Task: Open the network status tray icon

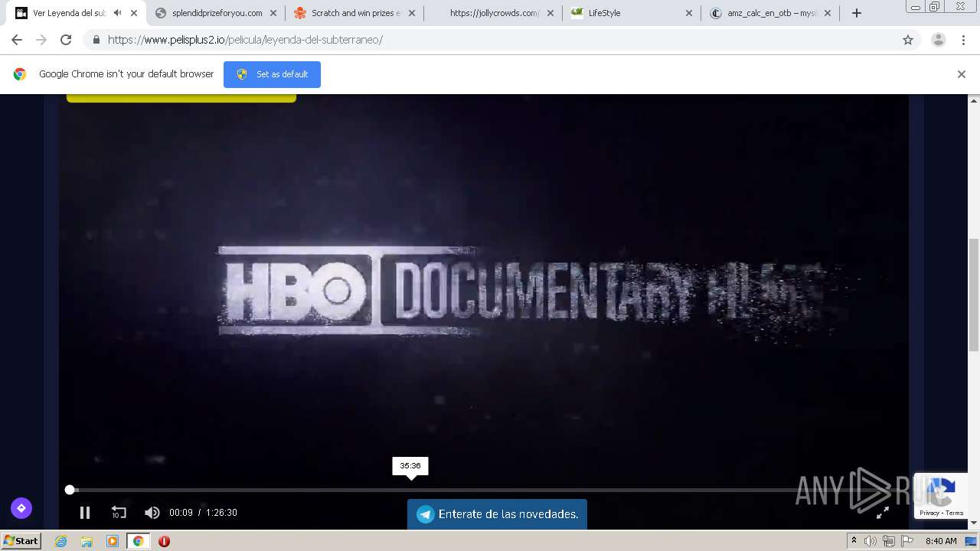Action: 889,541
